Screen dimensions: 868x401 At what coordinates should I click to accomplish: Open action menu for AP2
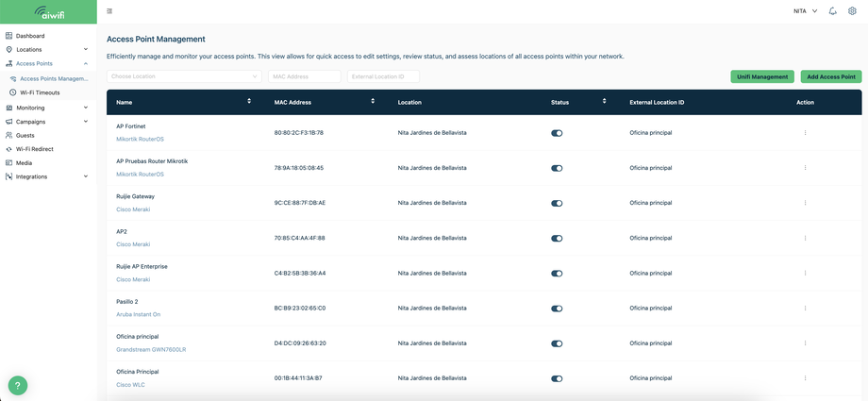tap(805, 238)
